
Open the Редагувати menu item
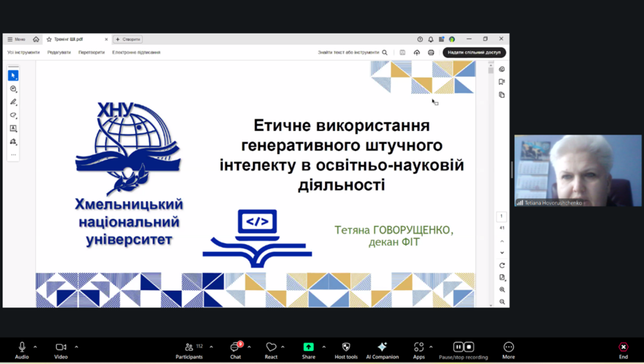(x=59, y=53)
